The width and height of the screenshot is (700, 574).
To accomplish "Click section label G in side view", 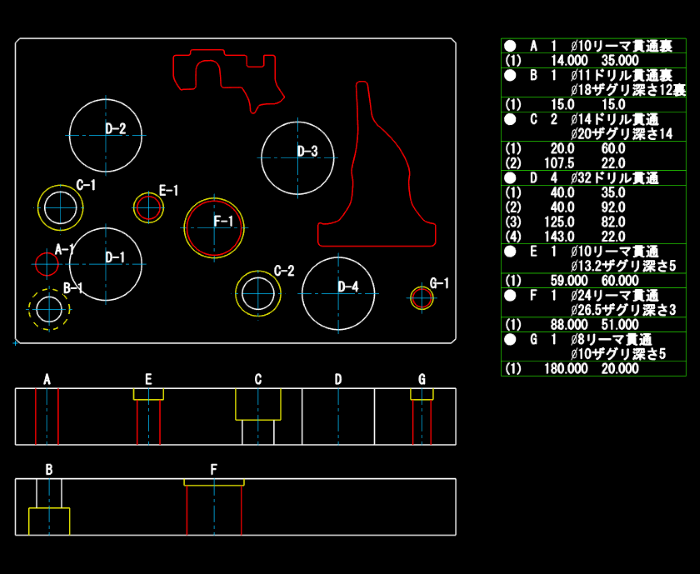I will [422, 379].
